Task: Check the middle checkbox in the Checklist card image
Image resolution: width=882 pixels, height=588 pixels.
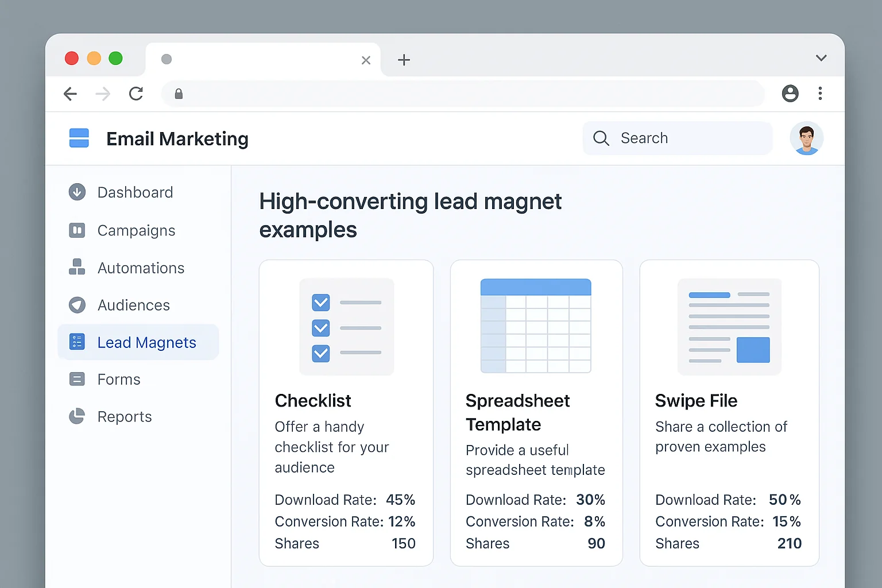Action: (x=320, y=328)
